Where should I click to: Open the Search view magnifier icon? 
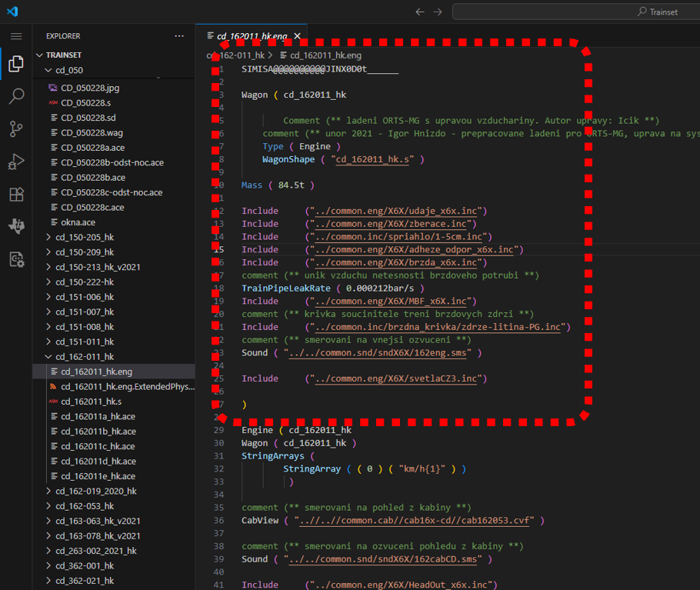click(x=15, y=97)
